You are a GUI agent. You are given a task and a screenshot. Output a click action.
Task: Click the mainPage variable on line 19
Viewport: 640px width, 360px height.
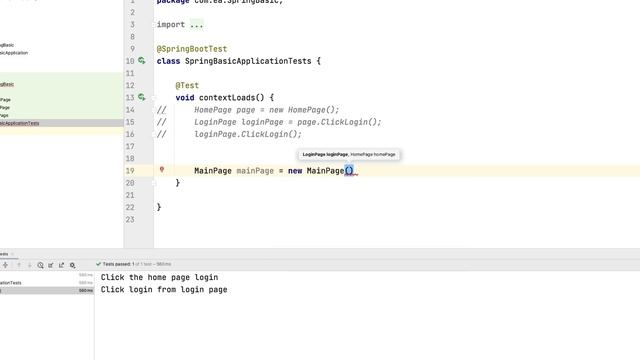[255, 171]
